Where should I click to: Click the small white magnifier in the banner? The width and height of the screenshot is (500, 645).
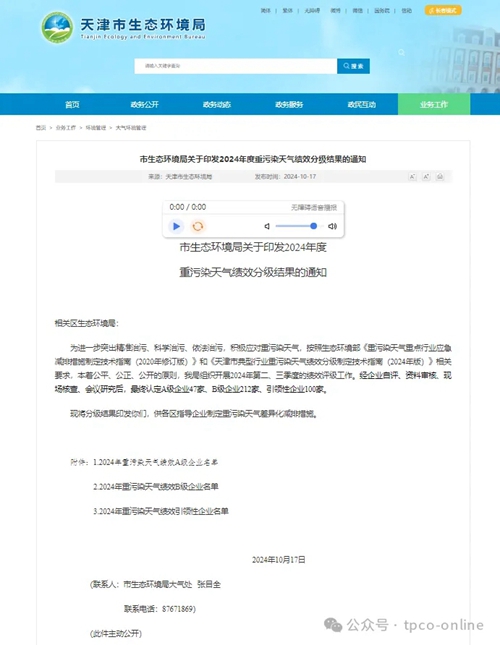coord(401,52)
